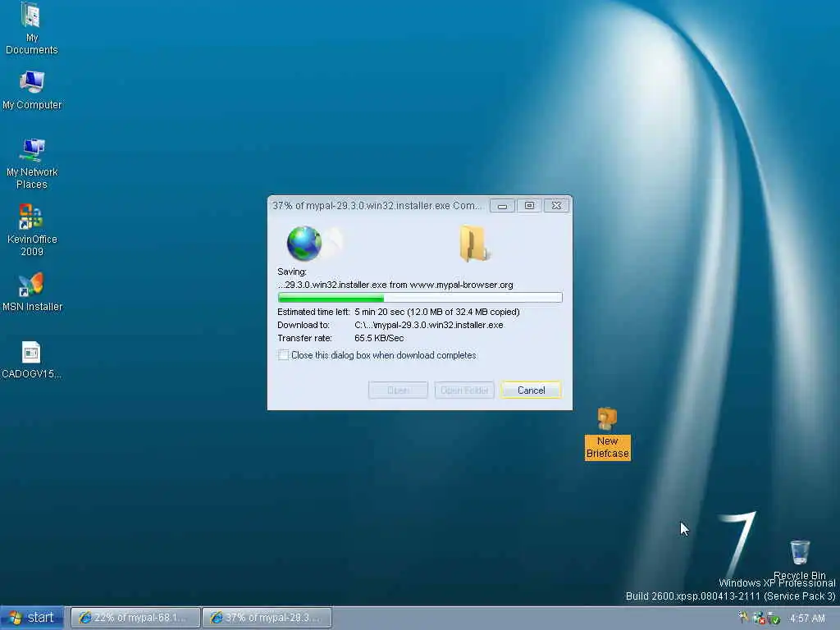Click the 'Estimated time left' value text
The width and height of the screenshot is (840, 630).
pyautogui.click(x=436, y=312)
